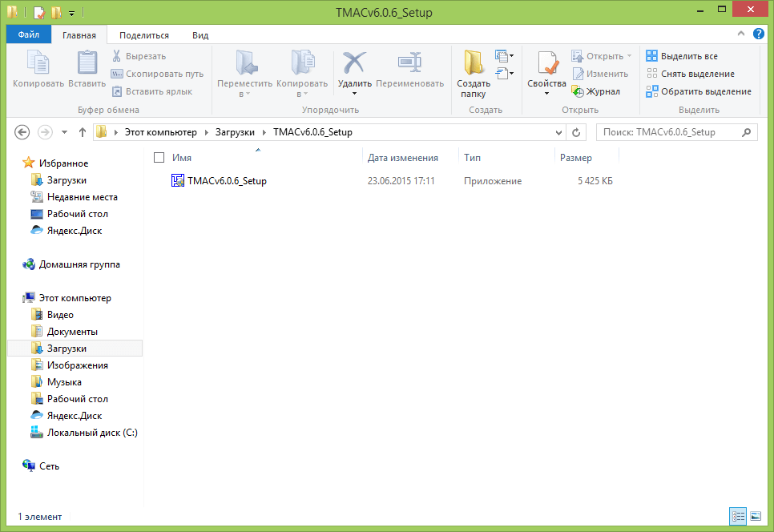Image resolution: width=774 pixels, height=532 pixels.
Task: Click the quick access New folder icon in the title bar
Action: tap(57, 12)
